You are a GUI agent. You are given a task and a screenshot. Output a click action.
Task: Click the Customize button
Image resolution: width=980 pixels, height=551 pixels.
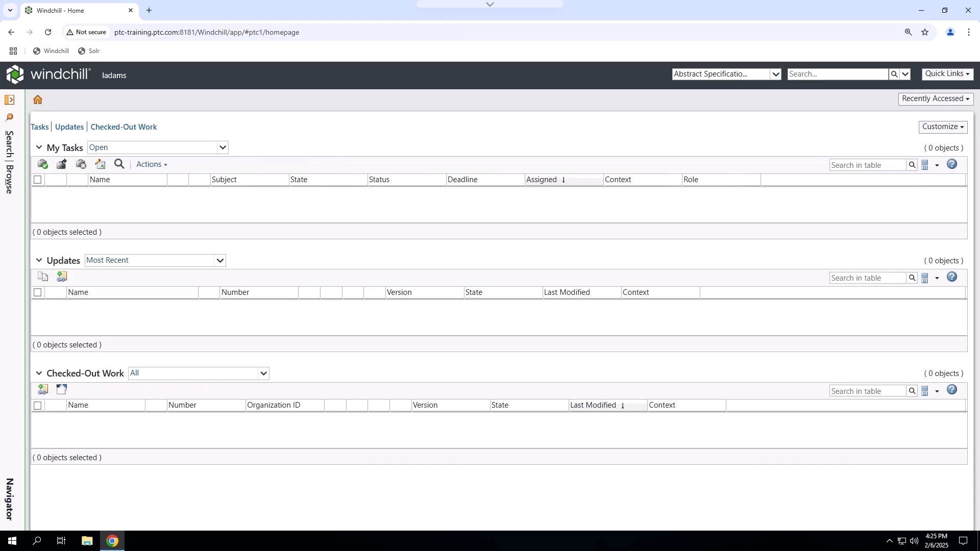click(942, 127)
